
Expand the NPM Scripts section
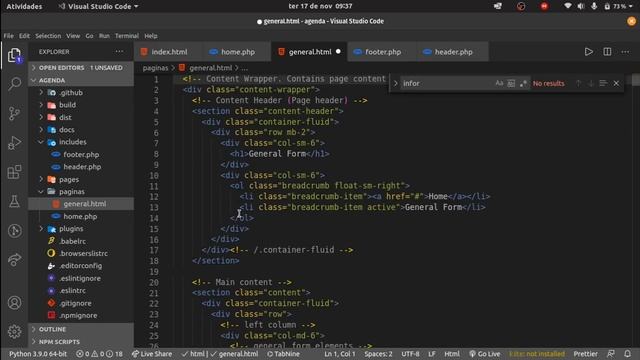click(81, 342)
